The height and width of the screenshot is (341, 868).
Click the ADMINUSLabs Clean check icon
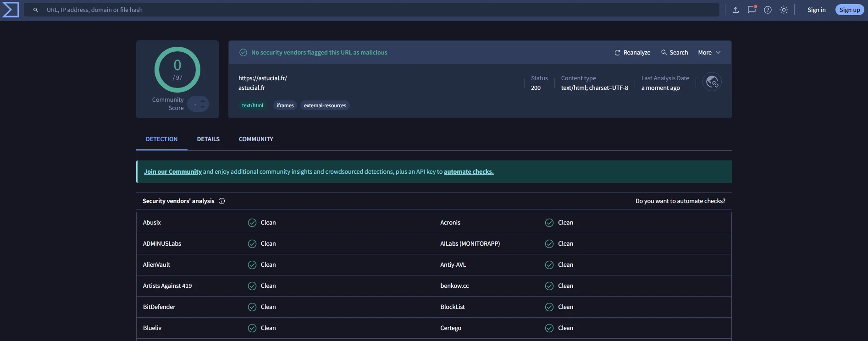[x=252, y=244]
